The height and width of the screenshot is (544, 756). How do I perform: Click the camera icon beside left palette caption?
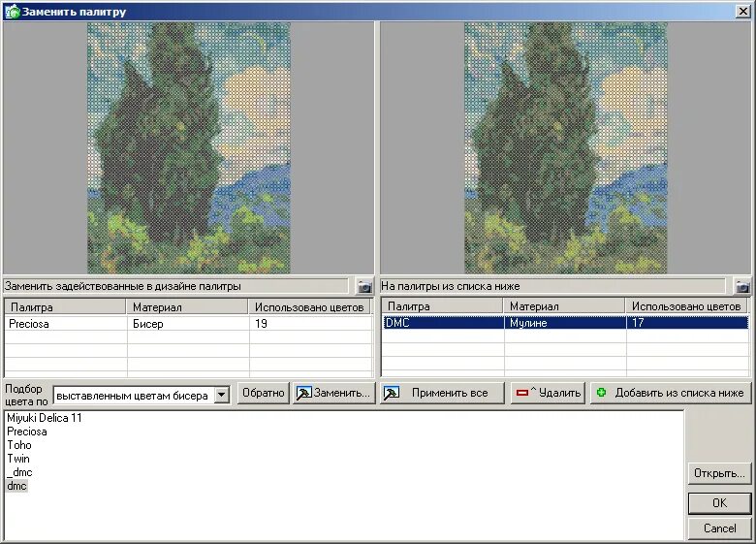point(364,286)
